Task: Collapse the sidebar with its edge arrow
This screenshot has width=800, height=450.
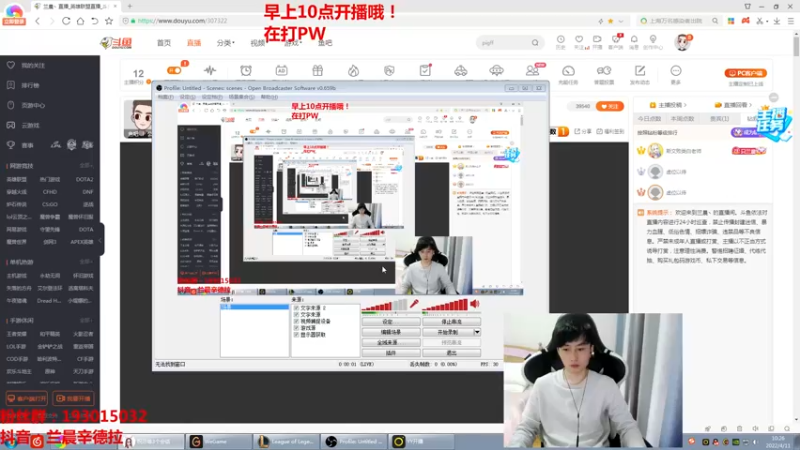Action: click(x=101, y=240)
